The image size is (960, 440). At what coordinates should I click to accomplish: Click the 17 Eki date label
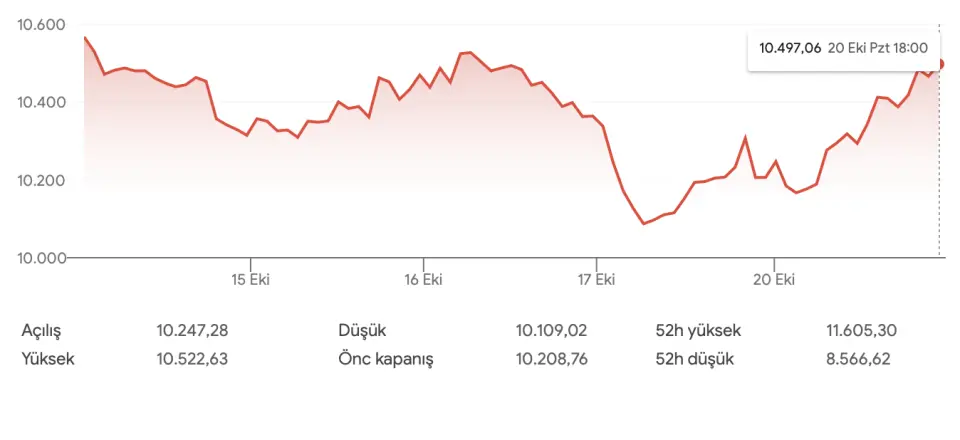pos(596,279)
